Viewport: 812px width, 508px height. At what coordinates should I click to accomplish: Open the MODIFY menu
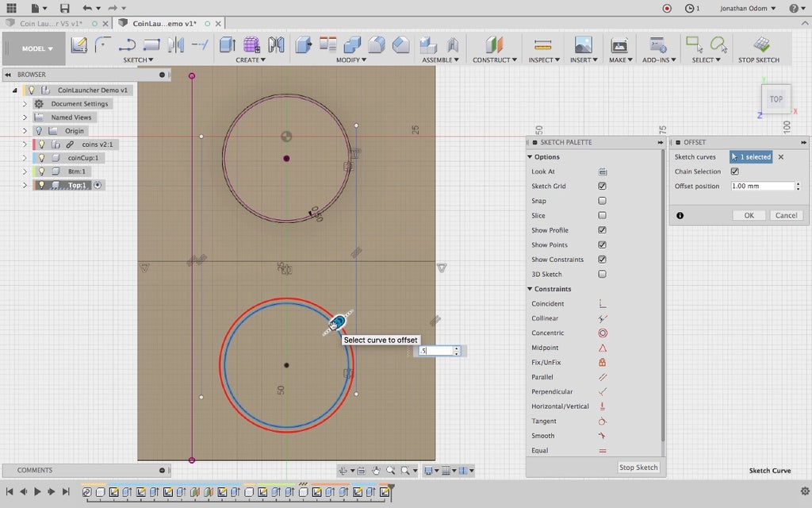click(348, 60)
